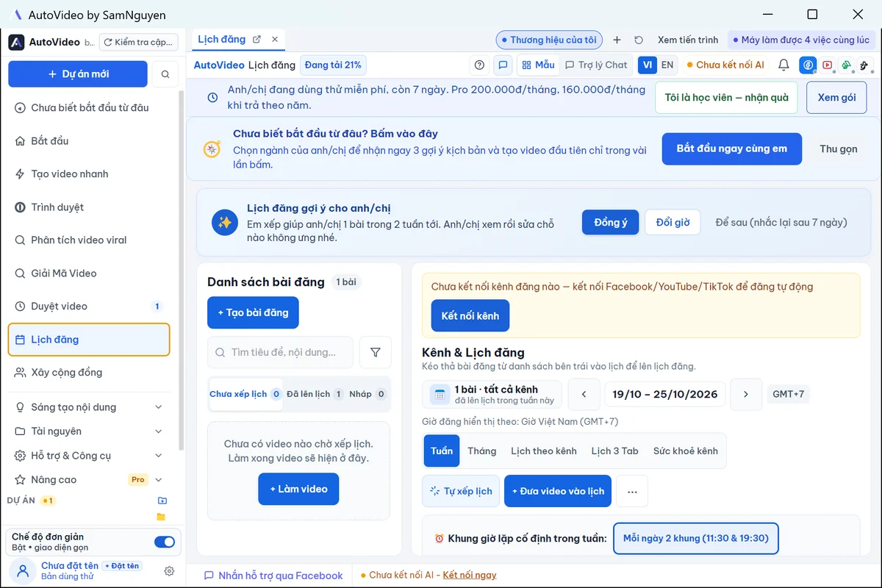The width and height of the screenshot is (882, 588).
Task: Click Đang tải 21% progress badge
Action: pos(333,65)
